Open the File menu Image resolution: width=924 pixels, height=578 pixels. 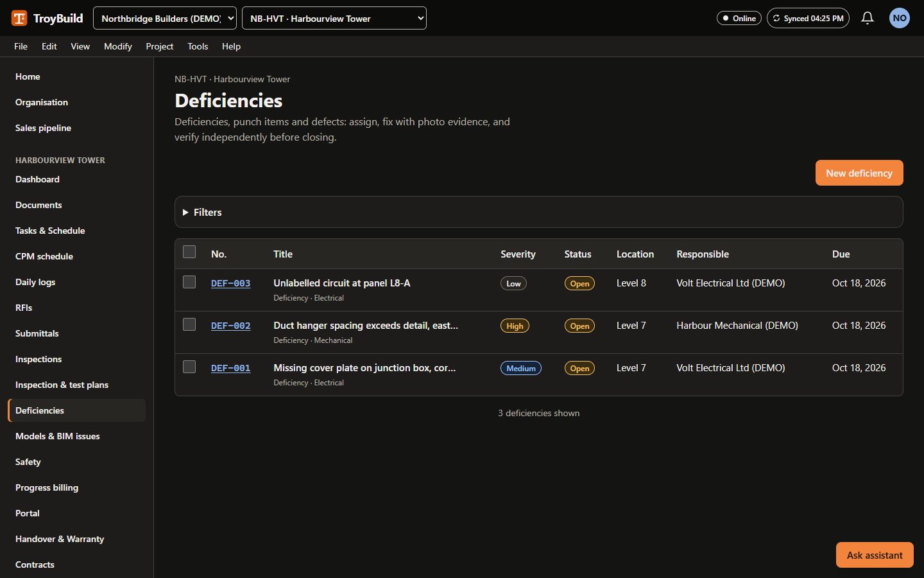coord(21,46)
